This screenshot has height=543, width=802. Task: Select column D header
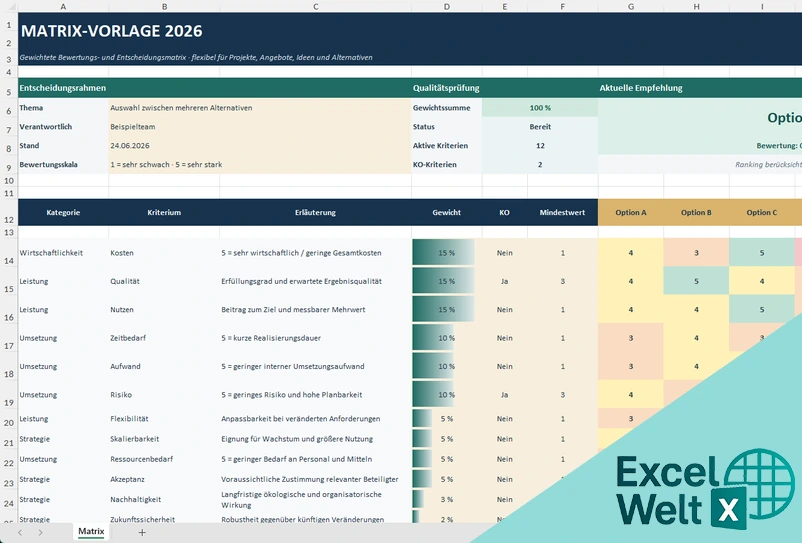click(447, 7)
